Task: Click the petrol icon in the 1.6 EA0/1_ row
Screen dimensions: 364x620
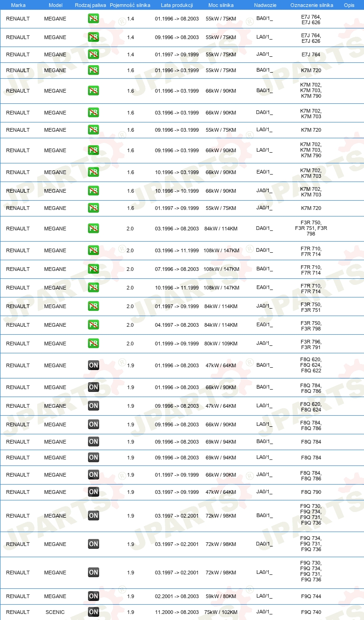Action: tap(93, 172)
